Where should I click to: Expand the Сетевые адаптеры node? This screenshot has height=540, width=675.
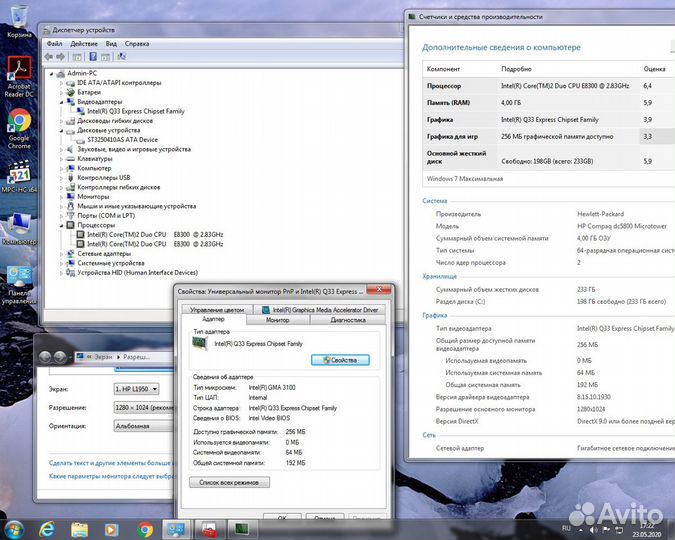(61, 254)
